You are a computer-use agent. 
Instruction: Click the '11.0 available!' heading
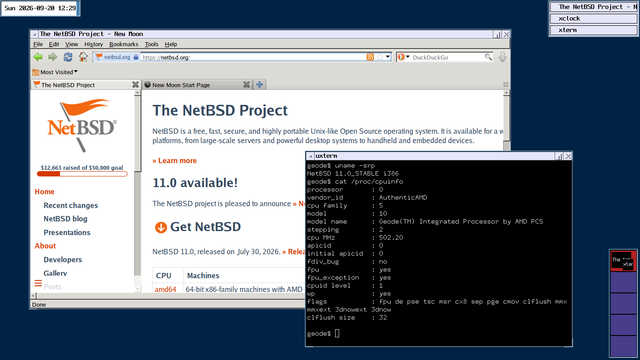pos(195,183)
